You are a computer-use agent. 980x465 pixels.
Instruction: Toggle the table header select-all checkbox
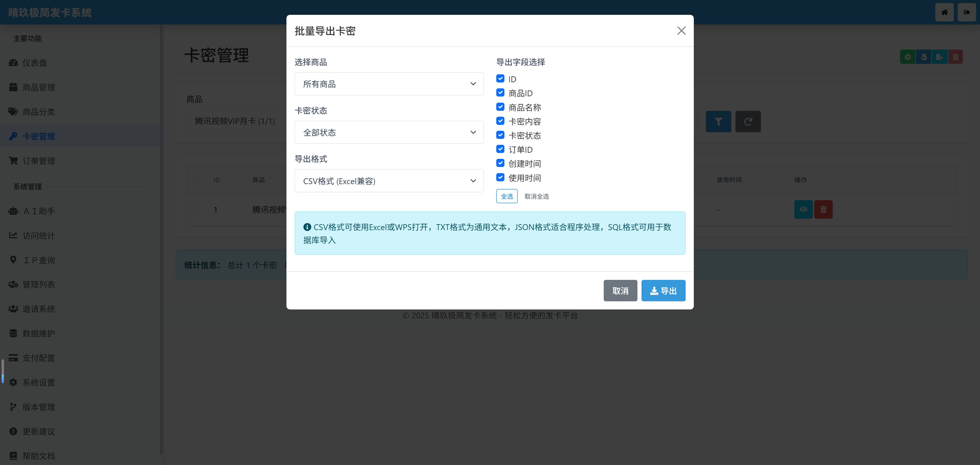196,180
